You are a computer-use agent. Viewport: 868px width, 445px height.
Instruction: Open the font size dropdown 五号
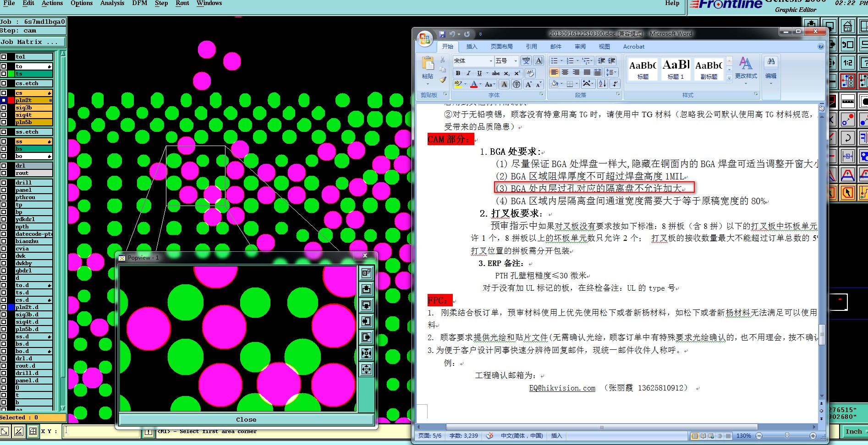tap(516, 61)
